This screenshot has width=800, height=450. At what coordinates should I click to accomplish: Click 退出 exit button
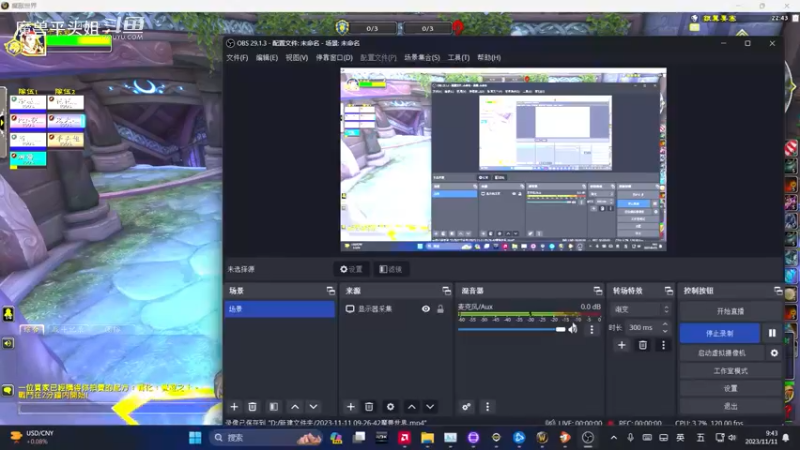[x=730, y=406]
